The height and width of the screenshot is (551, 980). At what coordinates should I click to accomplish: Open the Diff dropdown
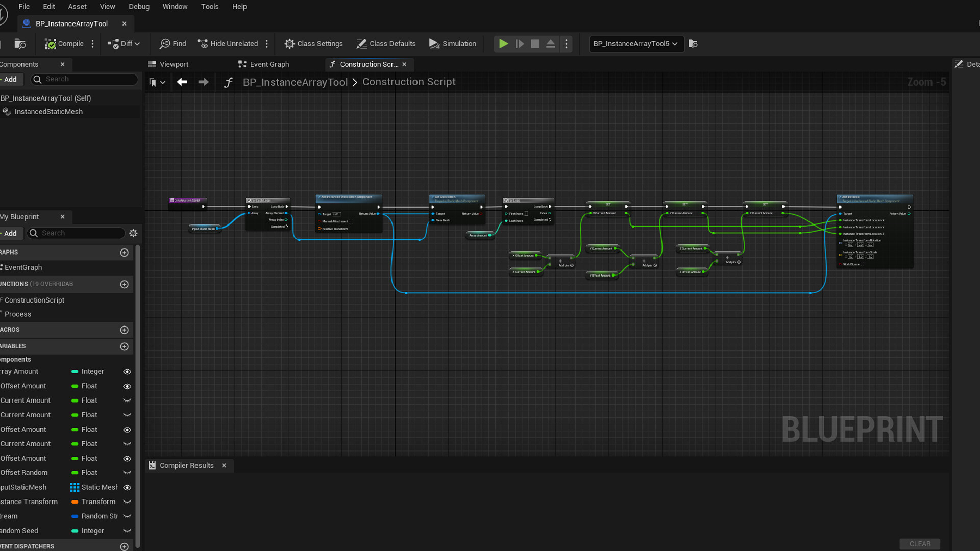(124, 44)
